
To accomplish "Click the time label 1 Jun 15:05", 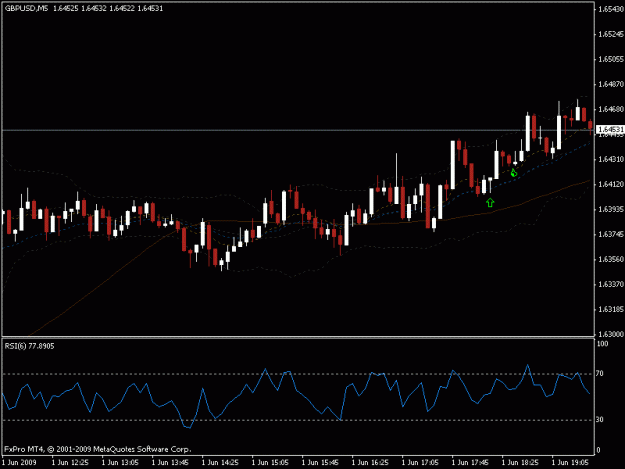I will click(x=270, y=463).
